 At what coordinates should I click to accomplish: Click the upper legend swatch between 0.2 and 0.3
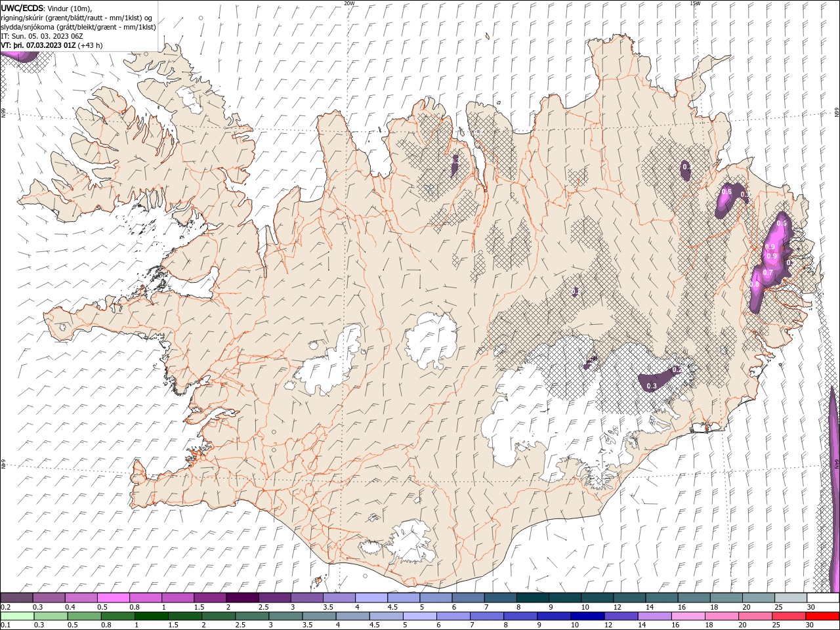pyautogui.click(x=17, y=598)
